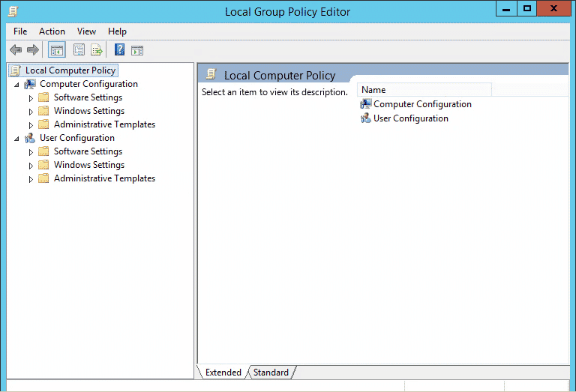Click the Properties toolbar icon
Screen dimensions: 576x392
point(79,49)
